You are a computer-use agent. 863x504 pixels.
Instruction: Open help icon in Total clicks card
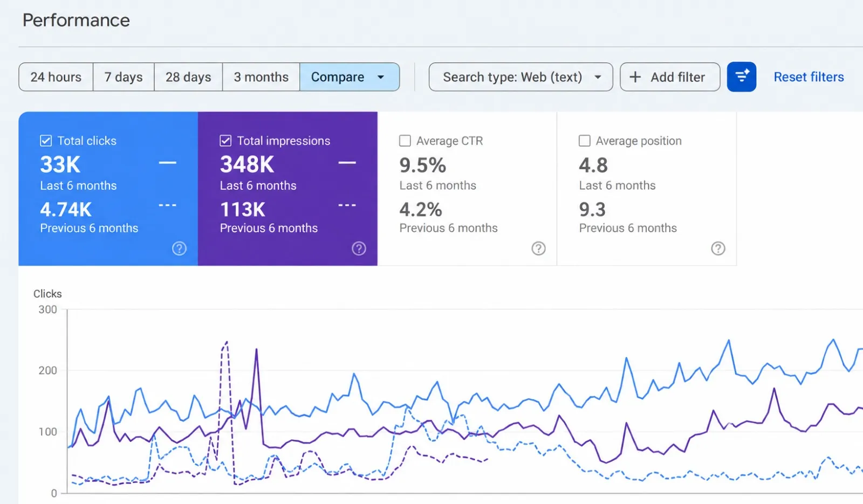[x=179, y=248]
